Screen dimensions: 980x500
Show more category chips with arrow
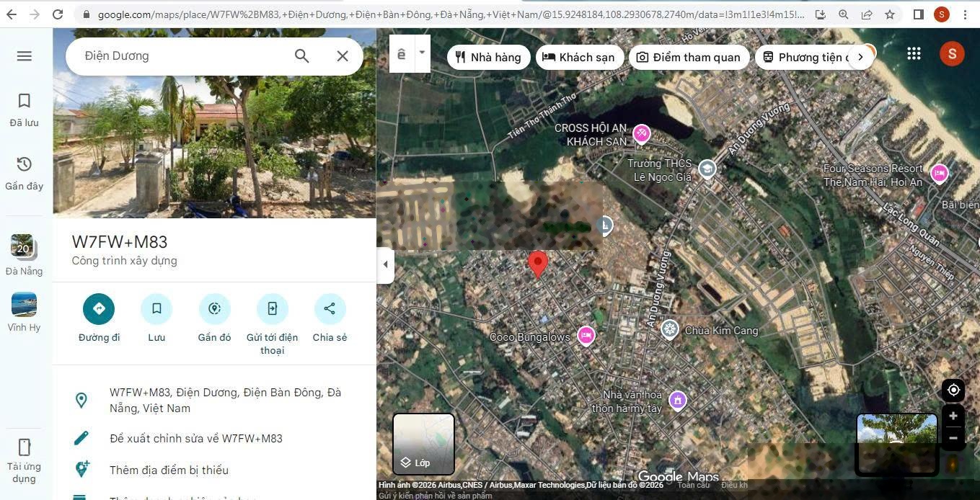click(x=860, y=57)
